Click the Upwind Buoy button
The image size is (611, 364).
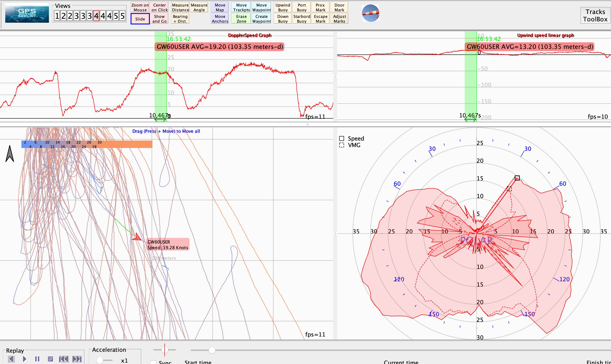283,7
